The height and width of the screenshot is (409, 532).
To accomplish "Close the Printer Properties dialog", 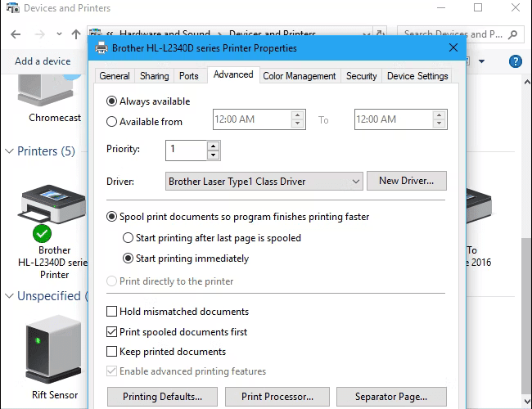I will pos(453,47).
